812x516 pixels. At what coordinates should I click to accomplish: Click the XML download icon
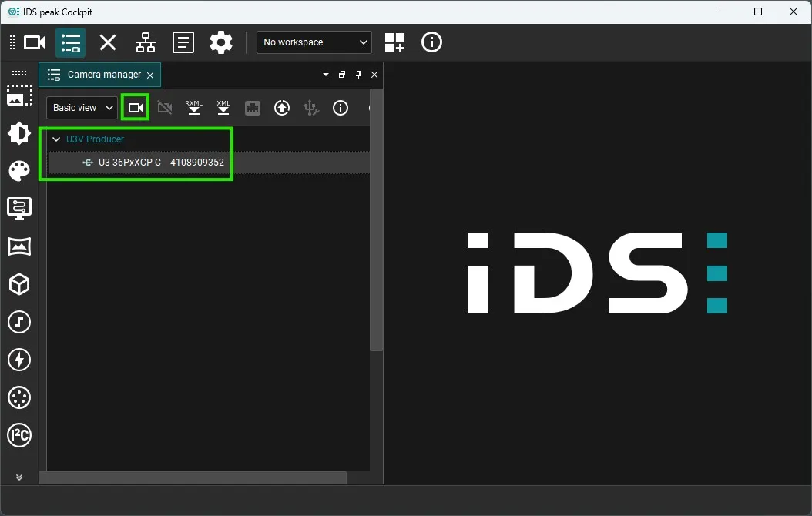223,108
